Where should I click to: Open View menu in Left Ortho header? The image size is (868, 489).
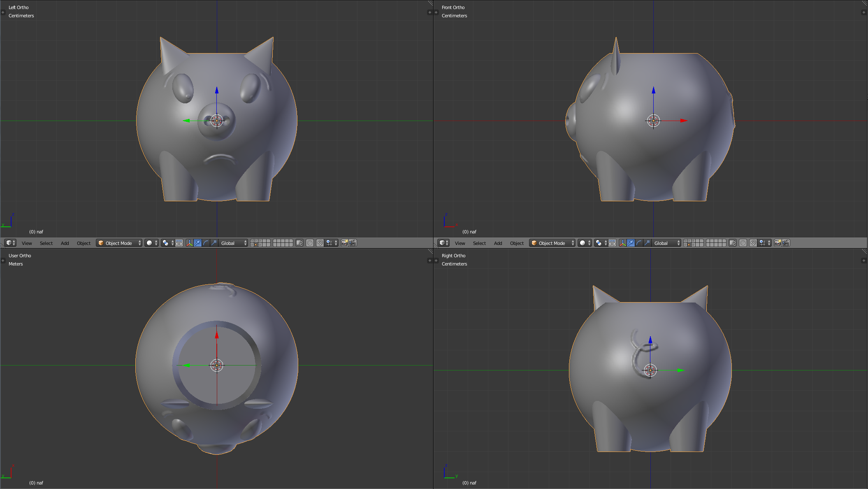(x=27, y=243)
